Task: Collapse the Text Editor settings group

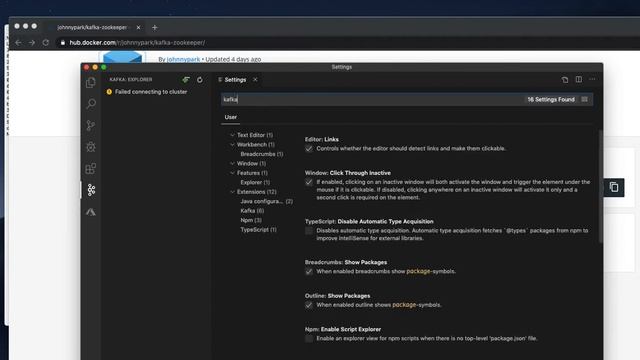Action: 232,135
